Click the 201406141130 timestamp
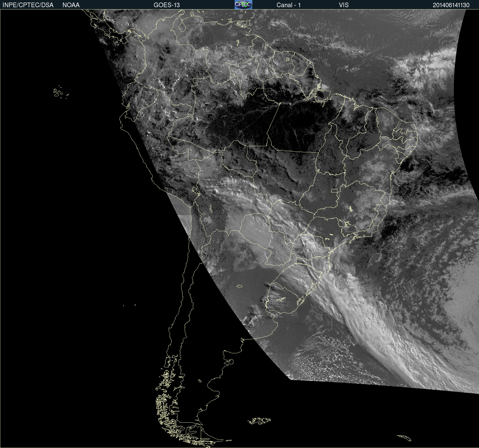The image size is (479, 448). tap(451, 5)
